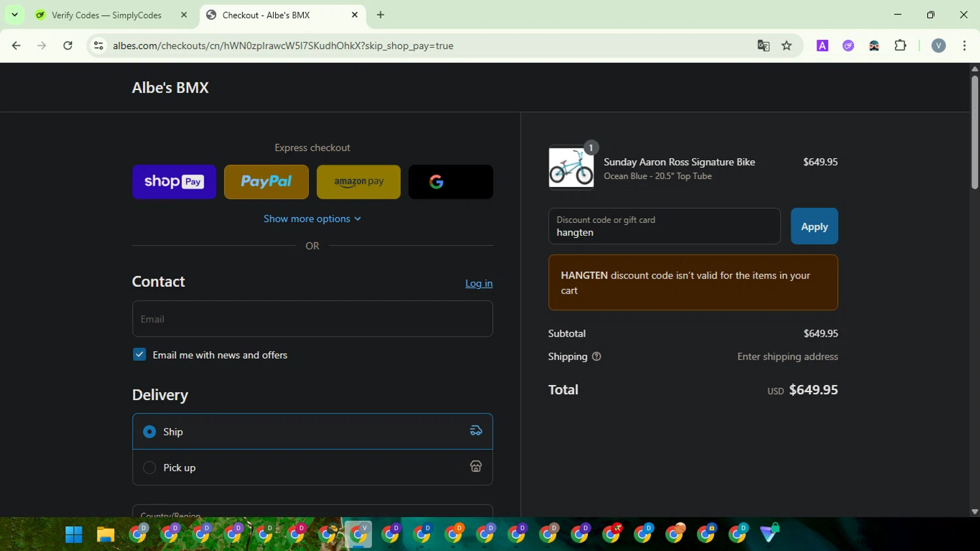Click the Log in link

pyautogui.click(x=479, y=283)
